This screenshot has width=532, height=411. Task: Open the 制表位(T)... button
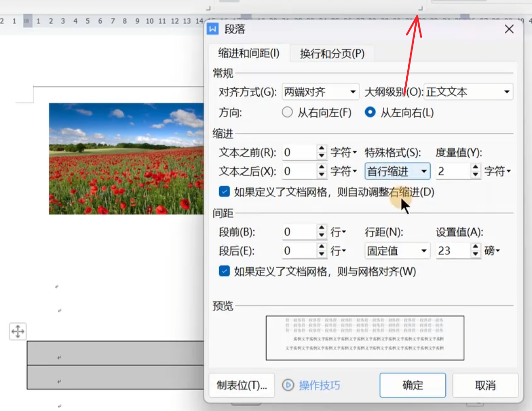pos(242,385)
